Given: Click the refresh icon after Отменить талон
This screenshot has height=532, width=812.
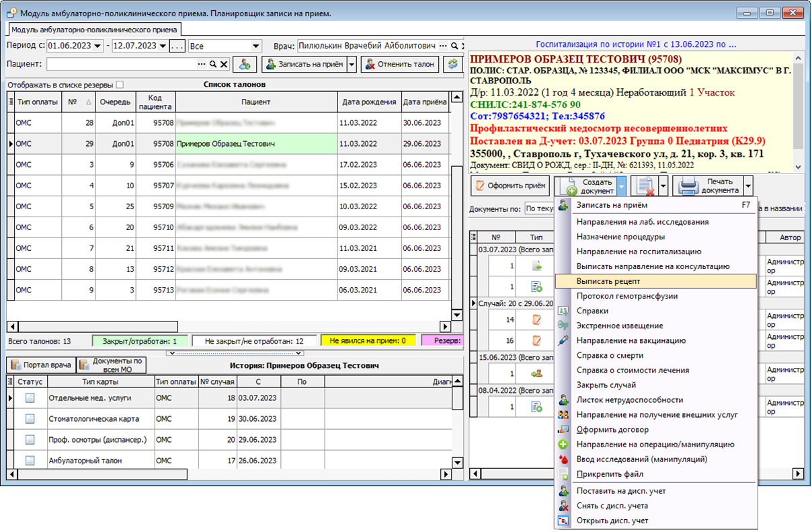Looking at the screenshot, I should [x=454, y=65].
